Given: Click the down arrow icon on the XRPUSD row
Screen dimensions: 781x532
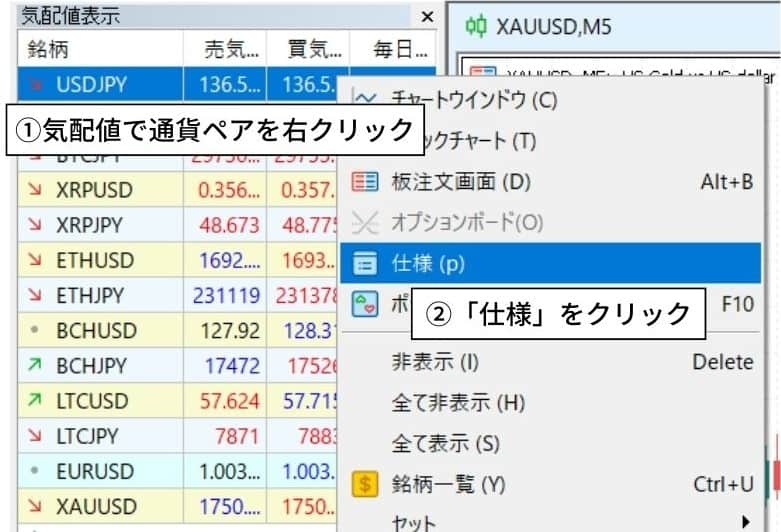Looking at the screenshot, I should [35, 189].
